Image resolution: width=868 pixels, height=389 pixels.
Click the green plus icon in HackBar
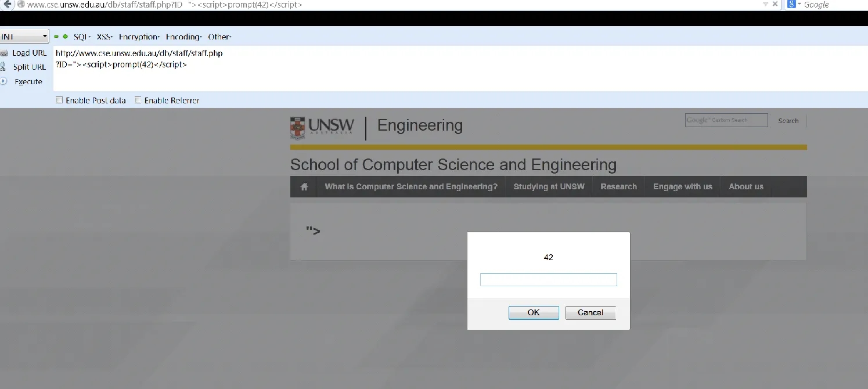pos(65,37)
